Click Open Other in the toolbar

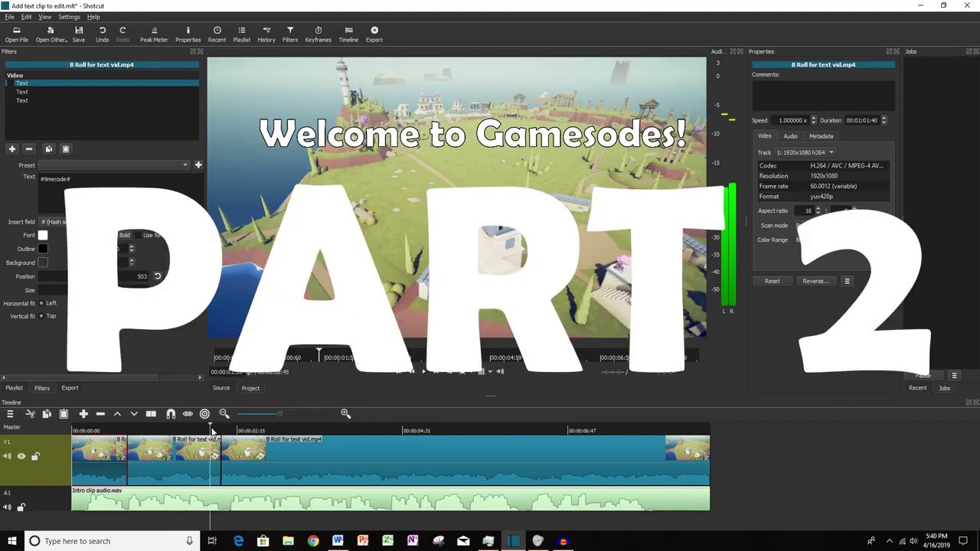51,34
